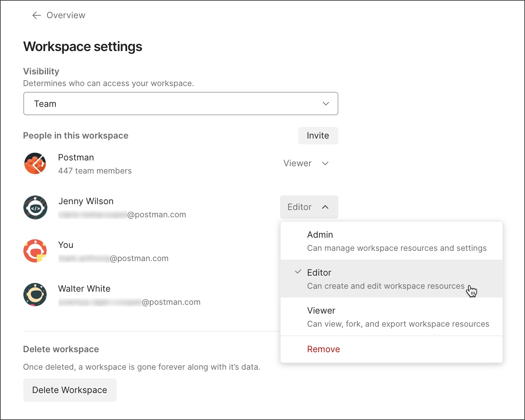The image size is (525, 420).
Task: Go back to Overview using arrow icon
Action: pyautogui.click(x=36, y=15)
